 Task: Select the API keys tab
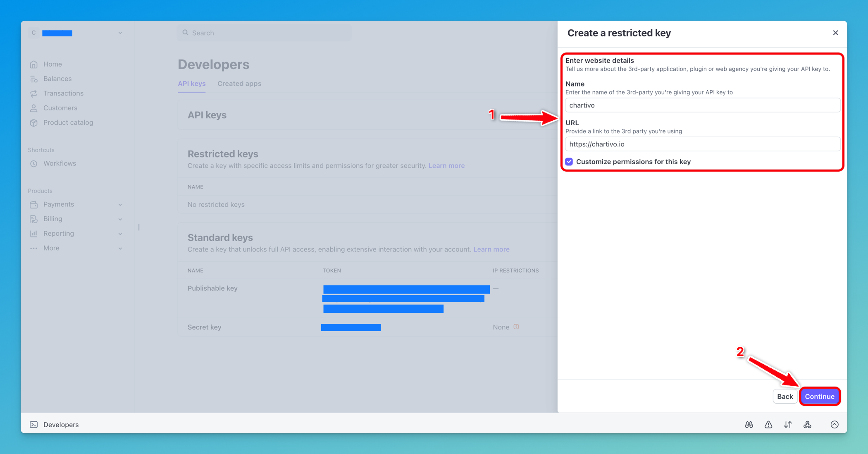(x=191, y=84)
